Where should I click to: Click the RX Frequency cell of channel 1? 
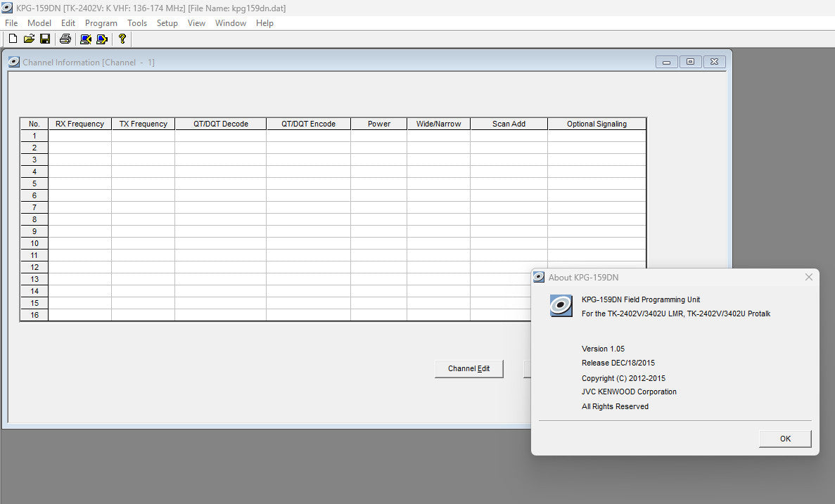pyautogui.click(x=80, y=136)
